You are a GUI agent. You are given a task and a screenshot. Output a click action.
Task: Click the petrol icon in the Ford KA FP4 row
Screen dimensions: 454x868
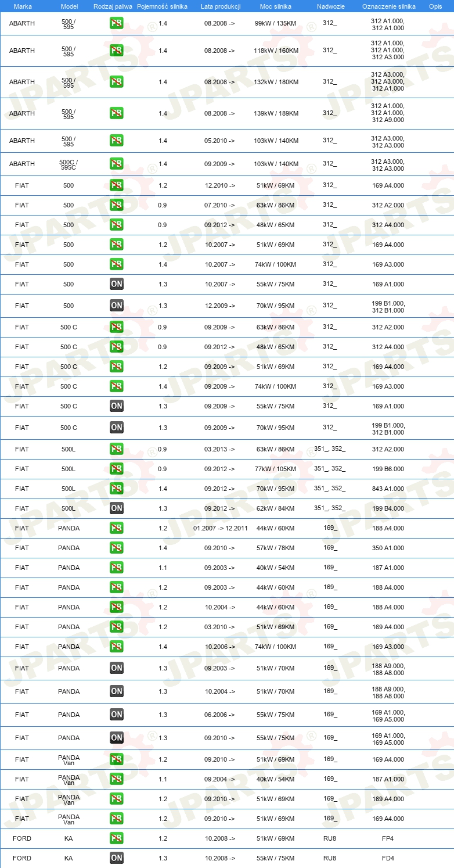[117, 838]
